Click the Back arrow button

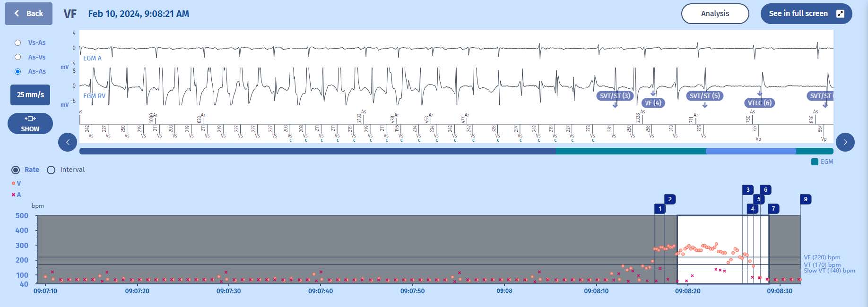click(28, 14)
